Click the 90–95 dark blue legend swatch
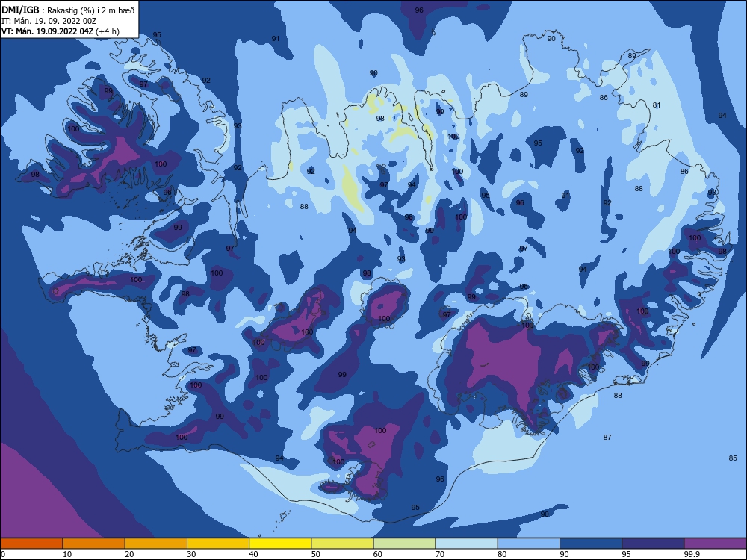 tap(591, 544)
